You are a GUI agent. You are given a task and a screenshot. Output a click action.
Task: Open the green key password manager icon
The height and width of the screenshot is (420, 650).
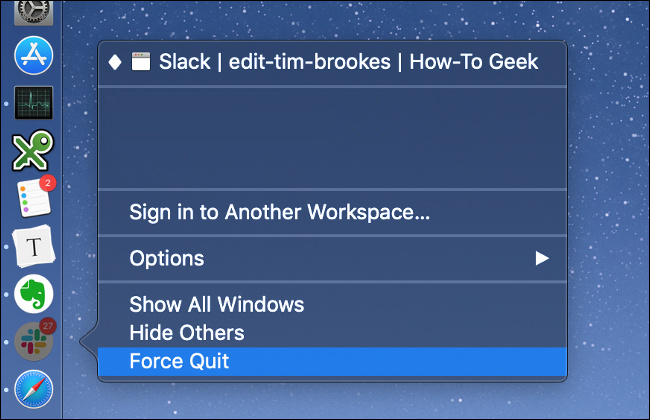(x=32, y=151)
